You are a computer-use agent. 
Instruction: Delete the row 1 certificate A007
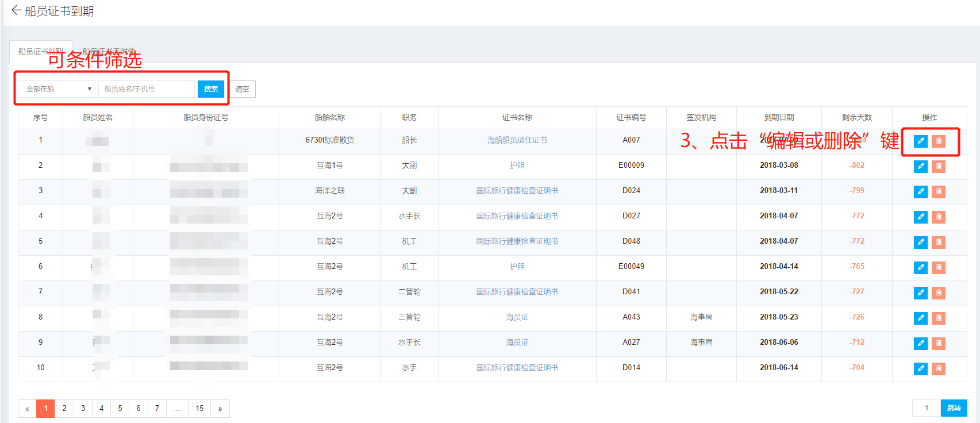(x=939, y=141)
